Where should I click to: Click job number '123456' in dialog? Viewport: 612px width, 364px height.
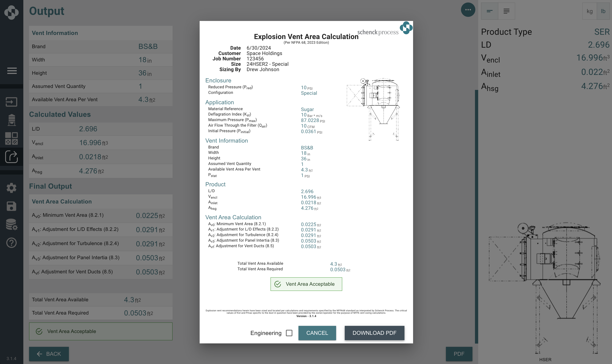pos(255,59)
